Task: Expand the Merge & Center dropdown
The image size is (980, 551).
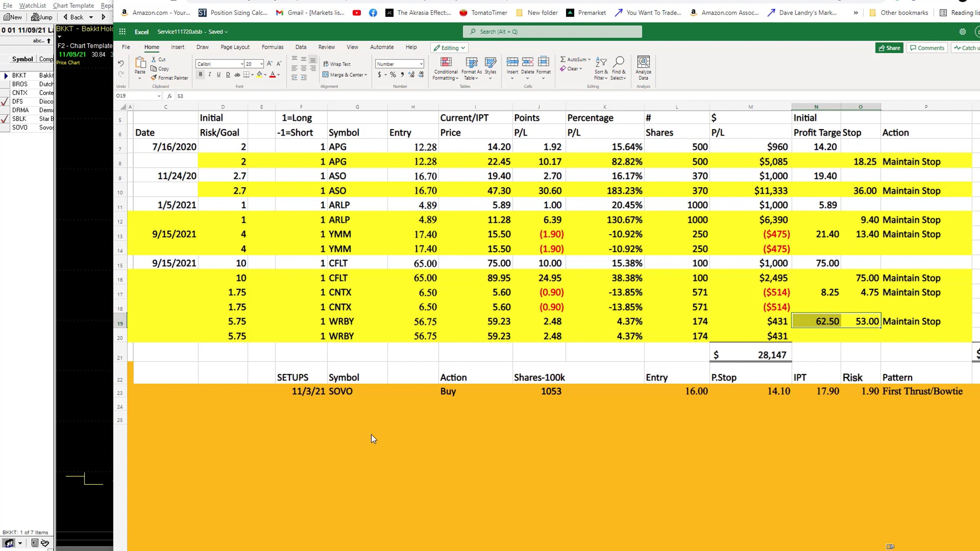Action: [x=366, y=75]
